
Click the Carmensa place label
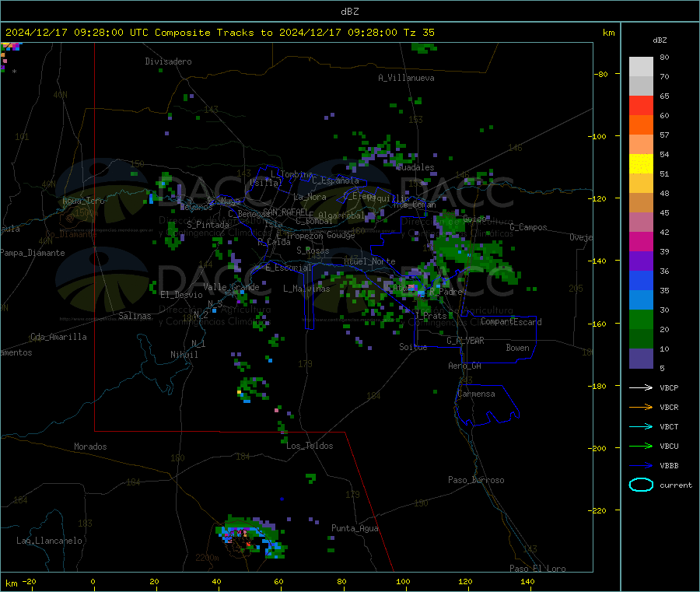[476, 394]
